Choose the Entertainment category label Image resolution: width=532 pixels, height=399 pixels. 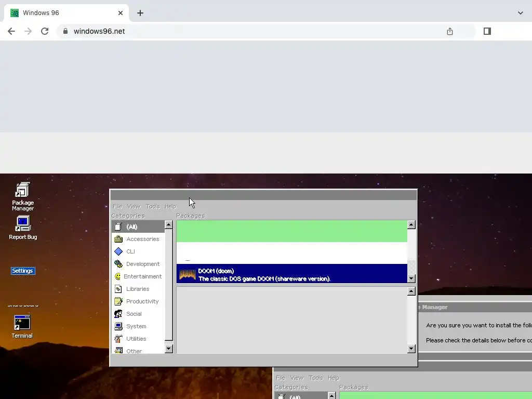click(x=142, y=276)
